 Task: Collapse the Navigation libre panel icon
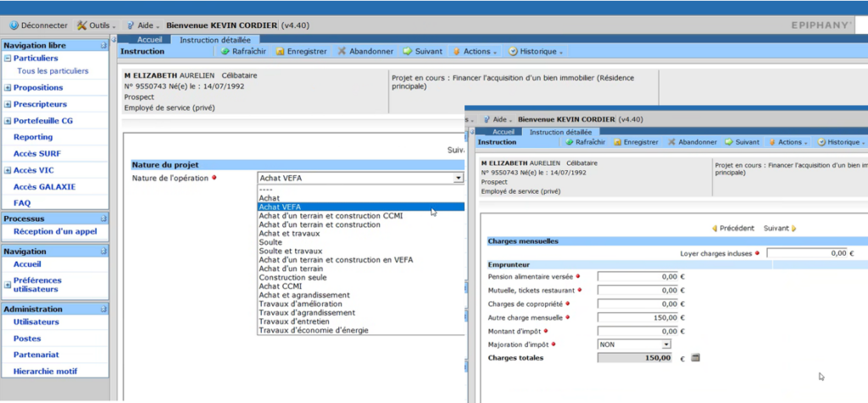(x=103, y=45)
